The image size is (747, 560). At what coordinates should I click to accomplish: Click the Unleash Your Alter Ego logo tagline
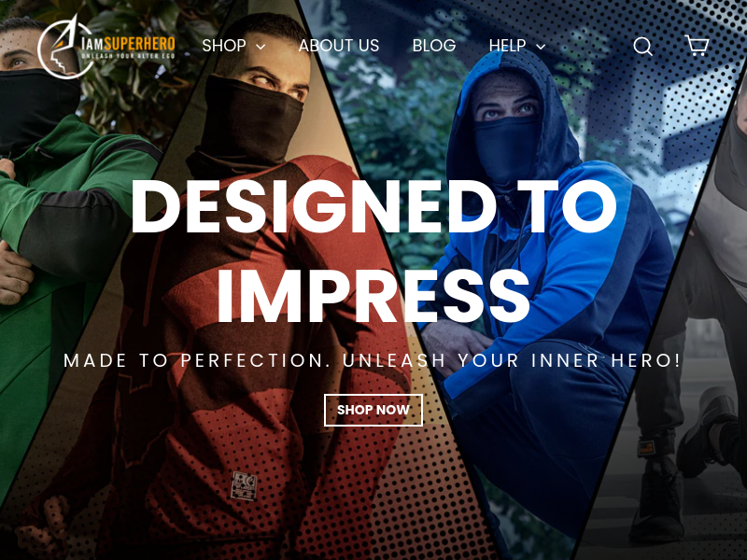pyautogui.click(x=128, y=56)
